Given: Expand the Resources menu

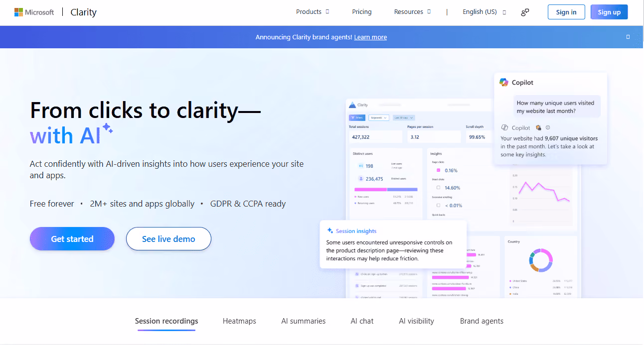Looking at the screenshot, I should click(x=412, y=12).
